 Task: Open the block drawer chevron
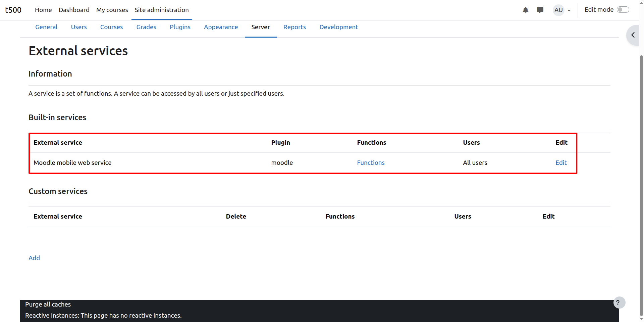click(633, 35)
